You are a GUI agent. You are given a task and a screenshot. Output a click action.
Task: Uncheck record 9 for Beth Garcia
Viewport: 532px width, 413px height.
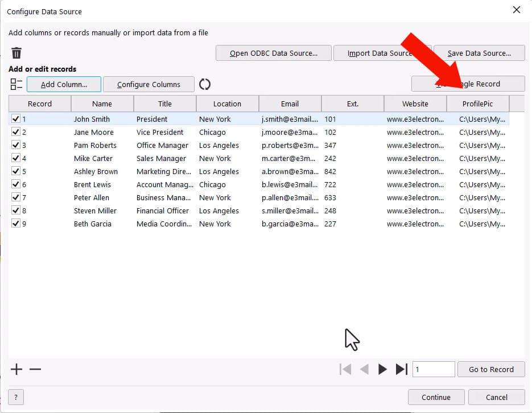click(x=17, y=224)
